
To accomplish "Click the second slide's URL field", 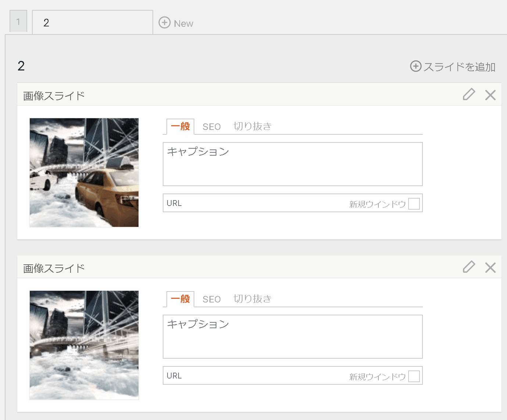I will point(253,376).
